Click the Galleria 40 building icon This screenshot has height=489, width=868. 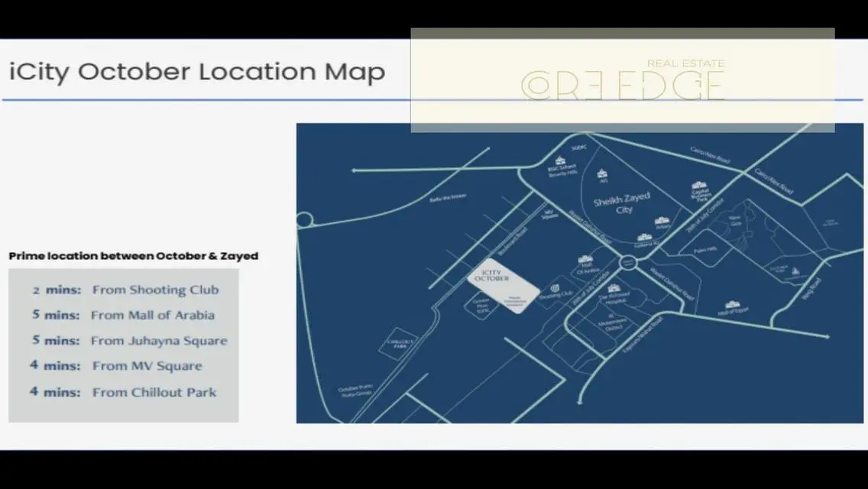[x=644, y=237]
